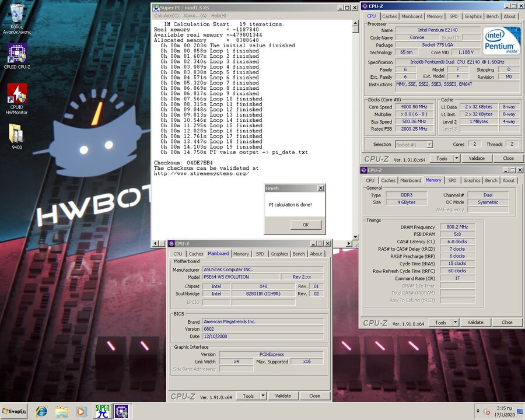The width and height of the screenshot is (525, 420).
Task: Click the CAS# Latency 6.0 clocks value
Action: [x=457, y=242]
